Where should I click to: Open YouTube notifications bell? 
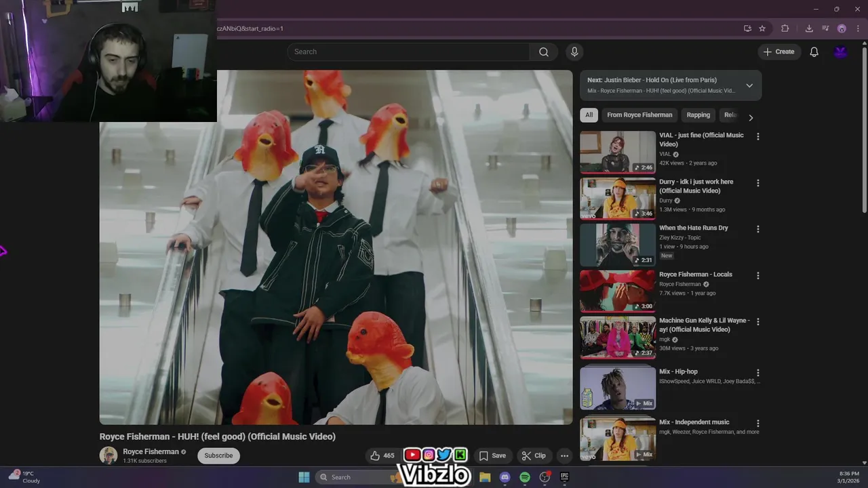[x=814, y=52]
